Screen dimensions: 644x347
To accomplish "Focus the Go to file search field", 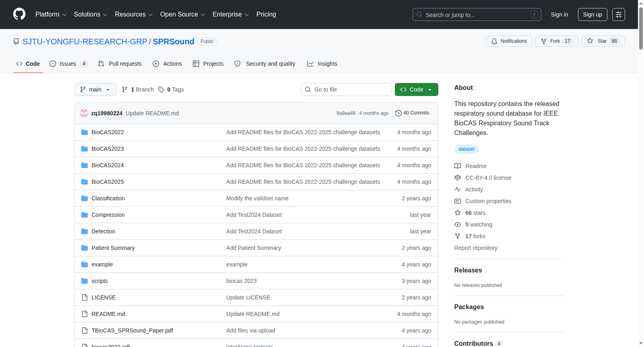I will [346, 89].
